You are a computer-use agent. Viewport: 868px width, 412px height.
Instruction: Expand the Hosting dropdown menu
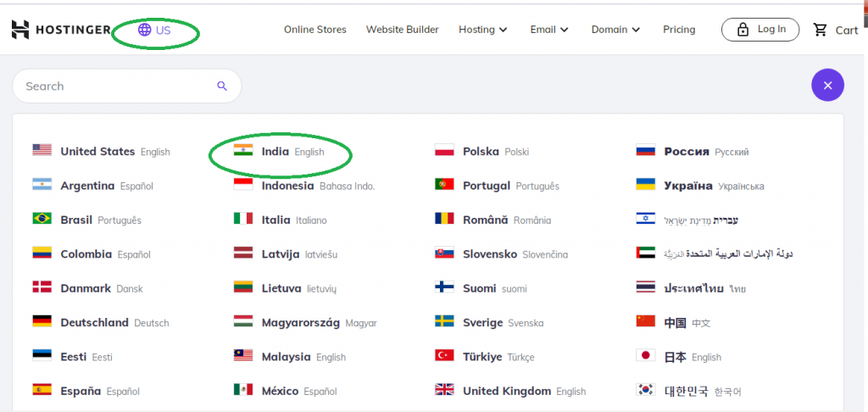(483, 30)
